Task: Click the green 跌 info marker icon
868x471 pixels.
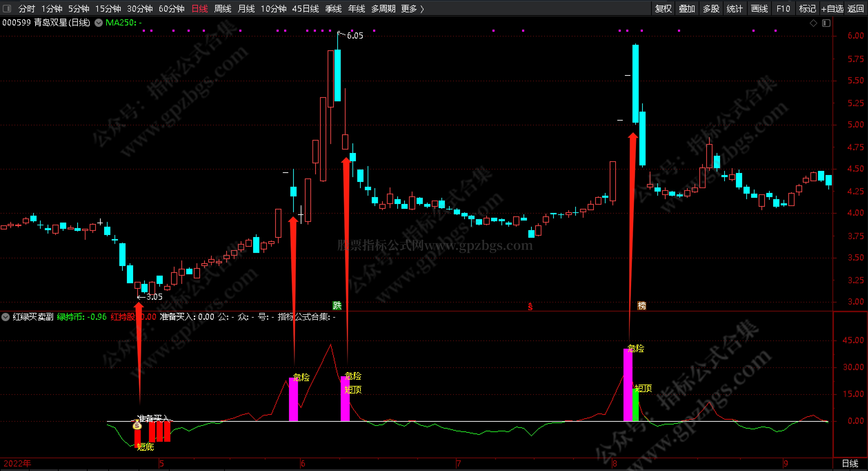Action: point(337,305)
